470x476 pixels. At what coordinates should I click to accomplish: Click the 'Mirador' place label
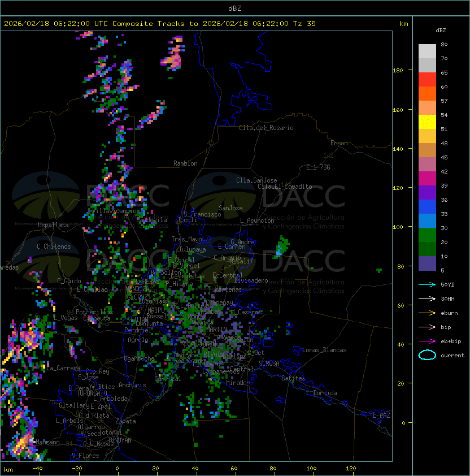238,383
